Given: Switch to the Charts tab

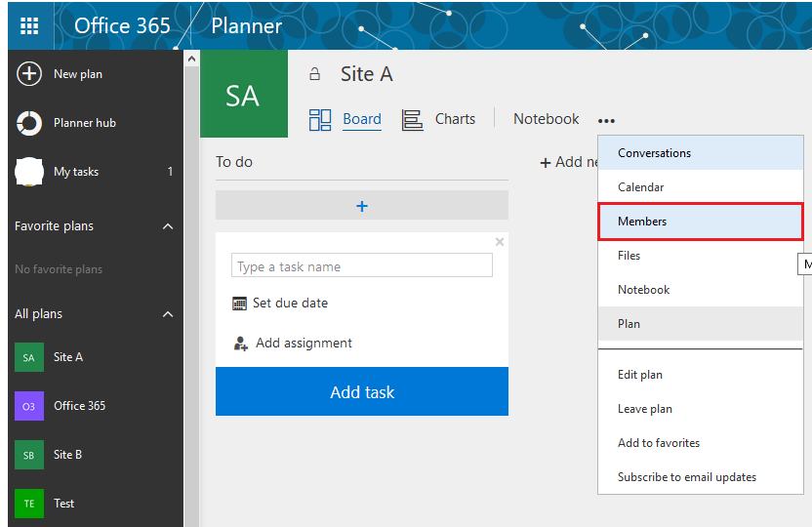Looking at the screenshot, I should pos(455,119).
